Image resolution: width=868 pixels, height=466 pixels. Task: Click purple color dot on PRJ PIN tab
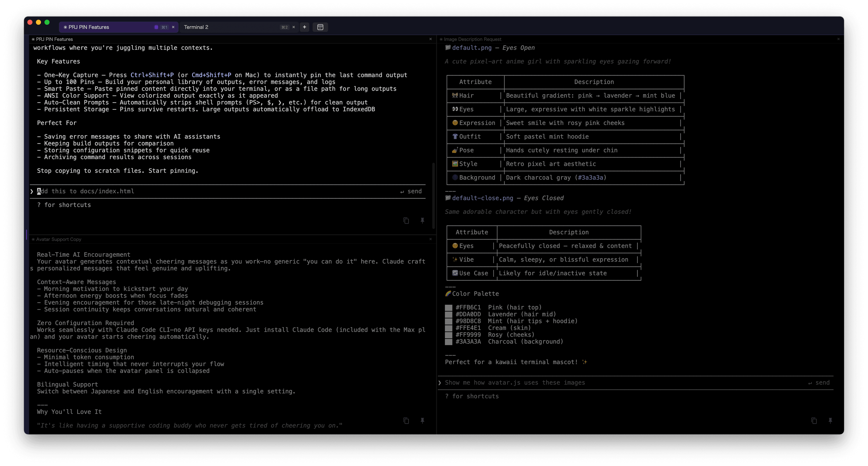[x=156, y=27]
